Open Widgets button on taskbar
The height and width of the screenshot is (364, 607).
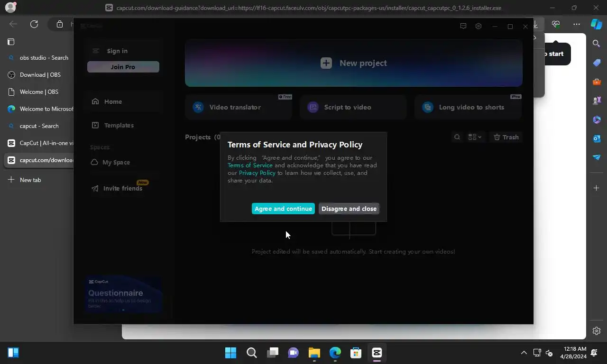tap(13, 353)
